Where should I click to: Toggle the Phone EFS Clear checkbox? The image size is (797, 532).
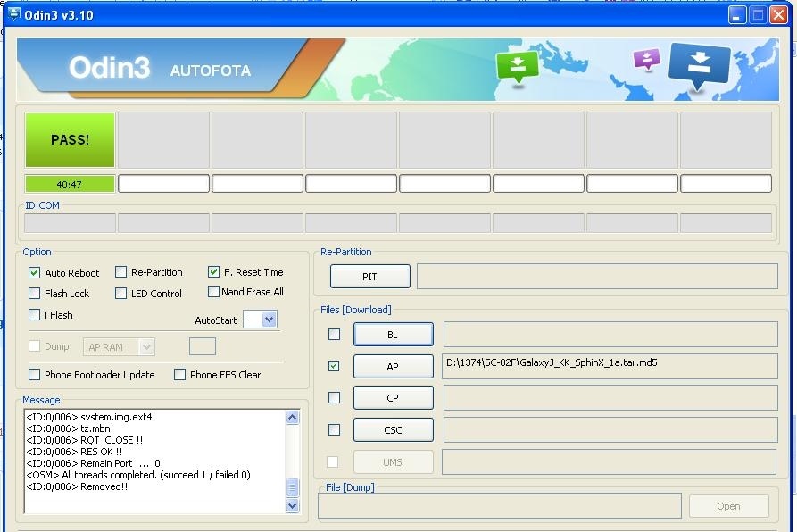pyautogui.click(x=179, y=375)
